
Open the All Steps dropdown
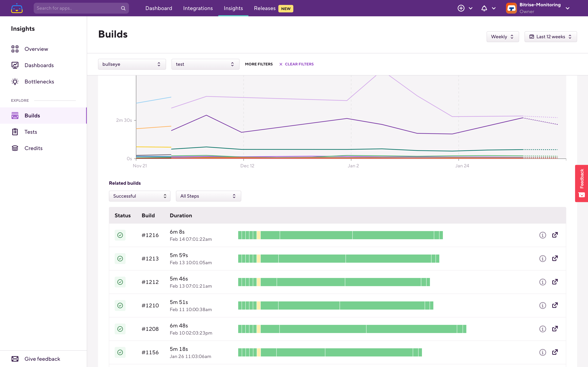pyautogui.click(x=208, y=196)
